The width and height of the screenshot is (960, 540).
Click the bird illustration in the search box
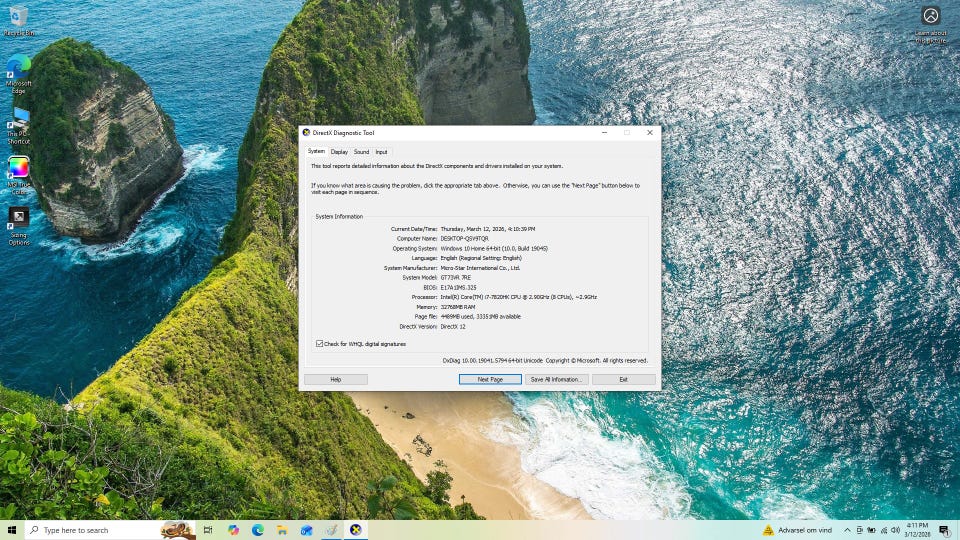(x=177, y=530)
